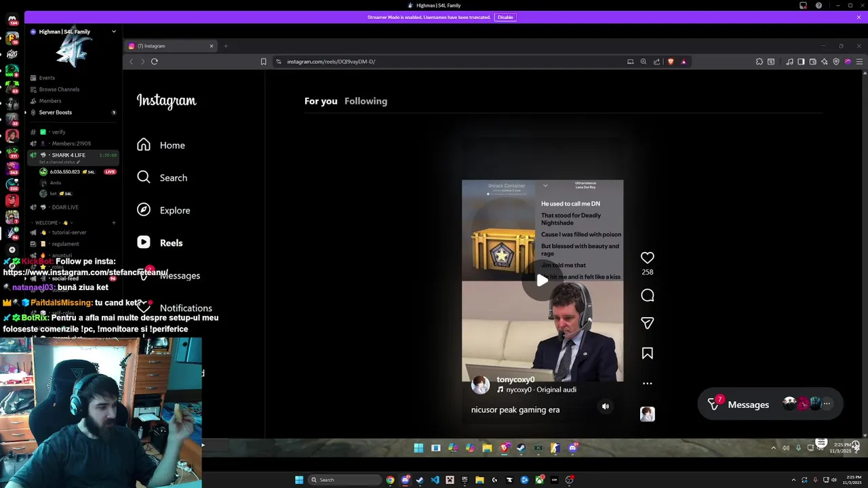Open comments on the reel
Screen dimensions: 868x488
[648, 296]
